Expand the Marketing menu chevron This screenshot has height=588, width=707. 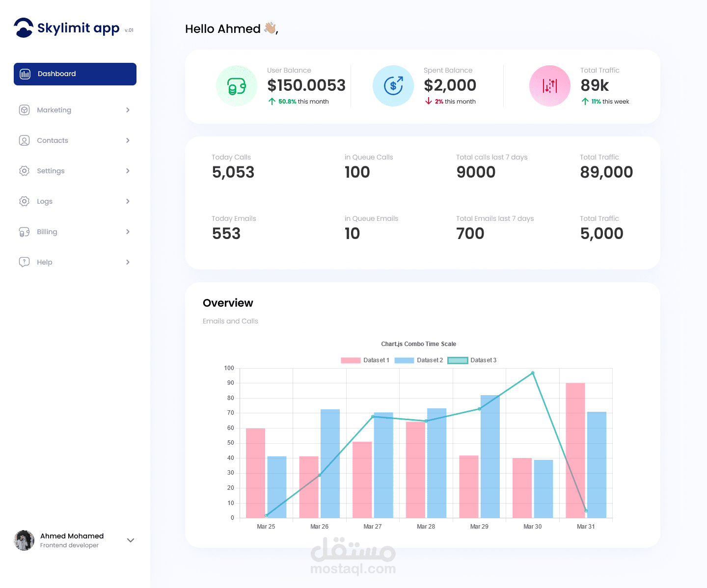click(x=128, y=110)
